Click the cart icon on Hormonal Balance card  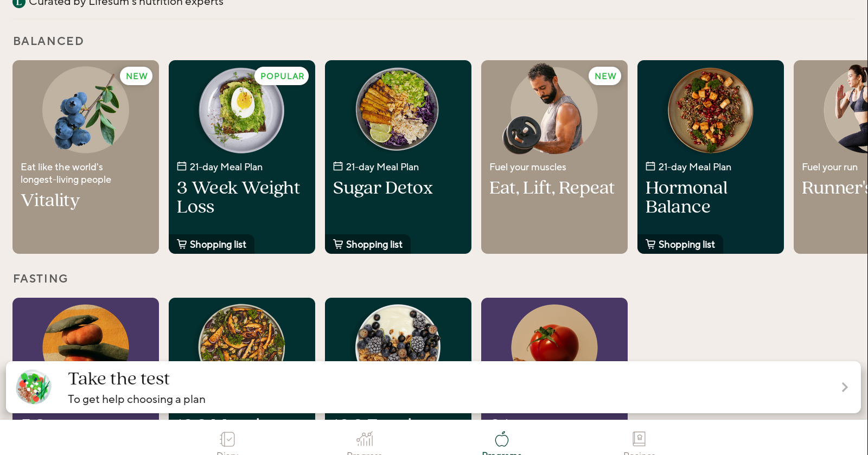pyautogui.click(x=650, y=244)
